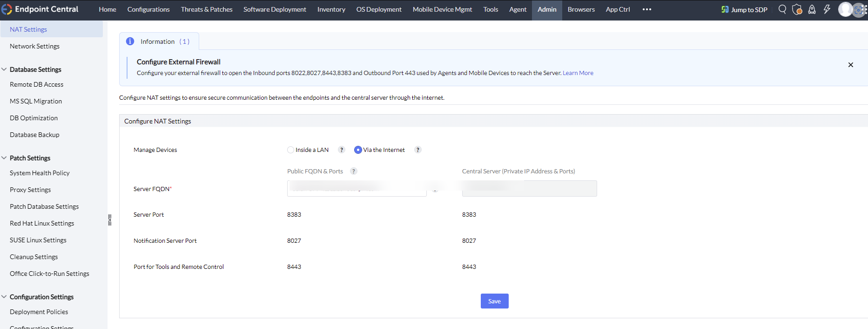Open the Mobile Device Mgmt menu
The width and height of the screenshot is (868, 329).
click(x=442, y=9)
